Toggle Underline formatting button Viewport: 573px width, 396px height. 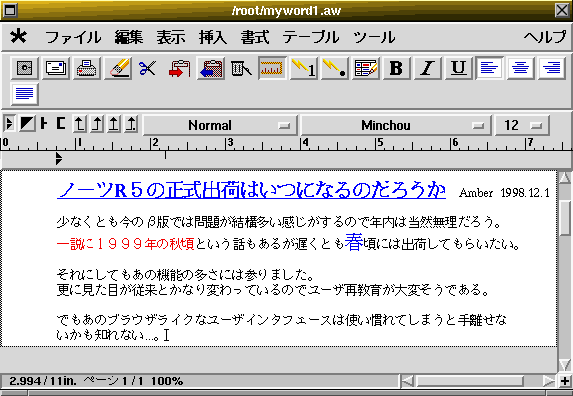pos(458,68)
